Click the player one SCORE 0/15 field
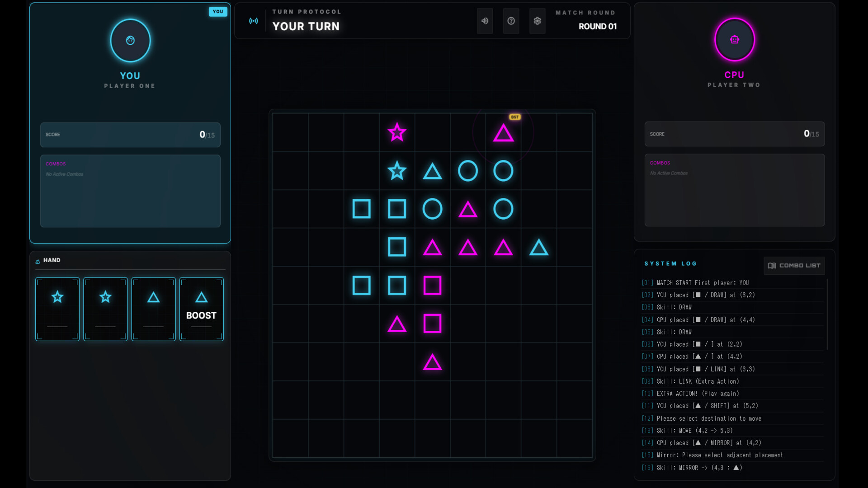The height and width of the screenshot is (488, 868). click(130, 135)
